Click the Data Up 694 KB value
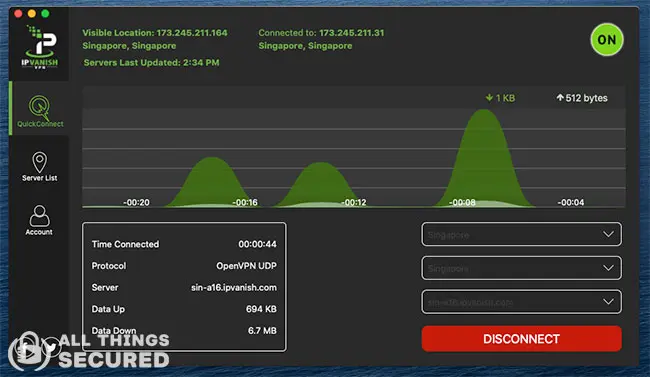 coord(261,309)
